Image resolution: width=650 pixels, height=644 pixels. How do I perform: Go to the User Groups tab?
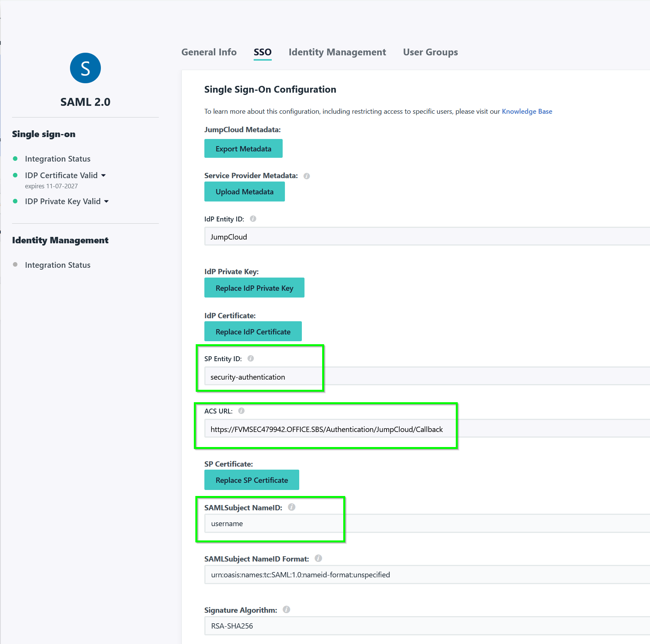tap(430, 52)
